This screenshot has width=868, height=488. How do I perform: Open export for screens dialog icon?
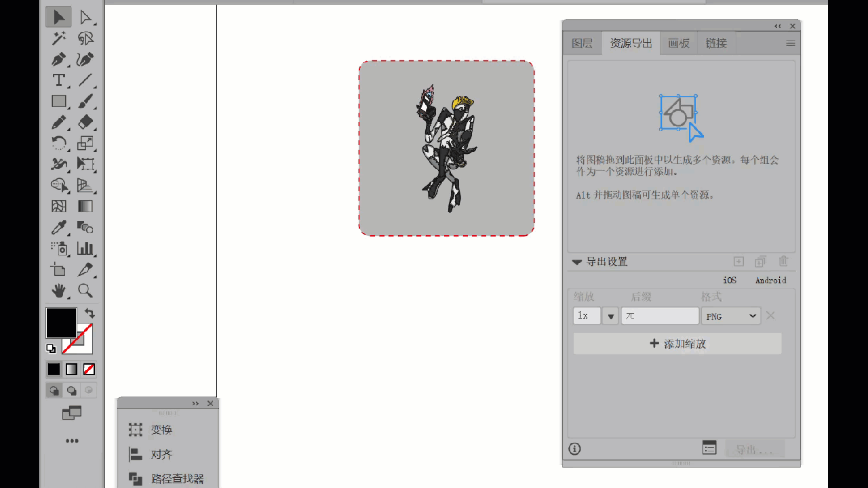coord(709,448)
